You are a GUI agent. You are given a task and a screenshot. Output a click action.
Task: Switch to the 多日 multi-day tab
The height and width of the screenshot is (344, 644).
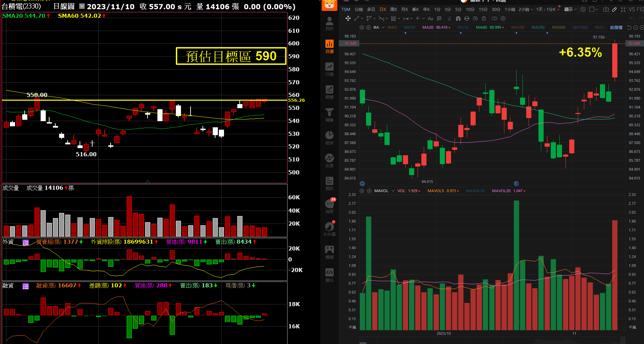coord(371,10)
